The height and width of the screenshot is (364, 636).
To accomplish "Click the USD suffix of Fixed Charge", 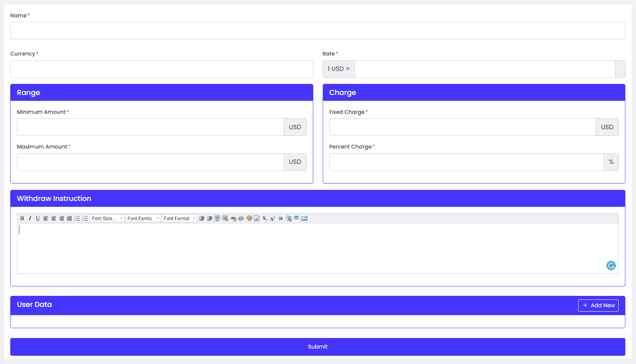I will [607, 127].
